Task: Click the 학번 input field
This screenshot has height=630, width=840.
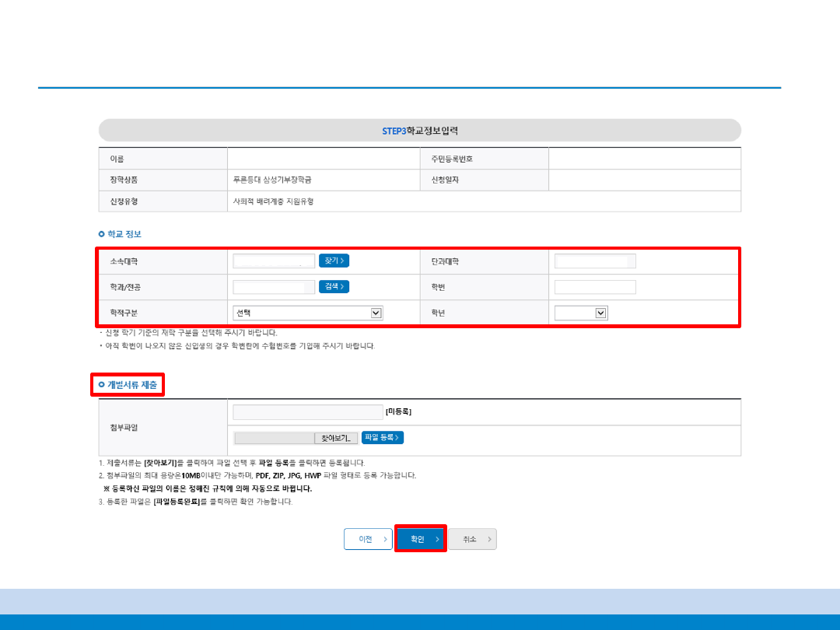Action: [x=595, y=287]
